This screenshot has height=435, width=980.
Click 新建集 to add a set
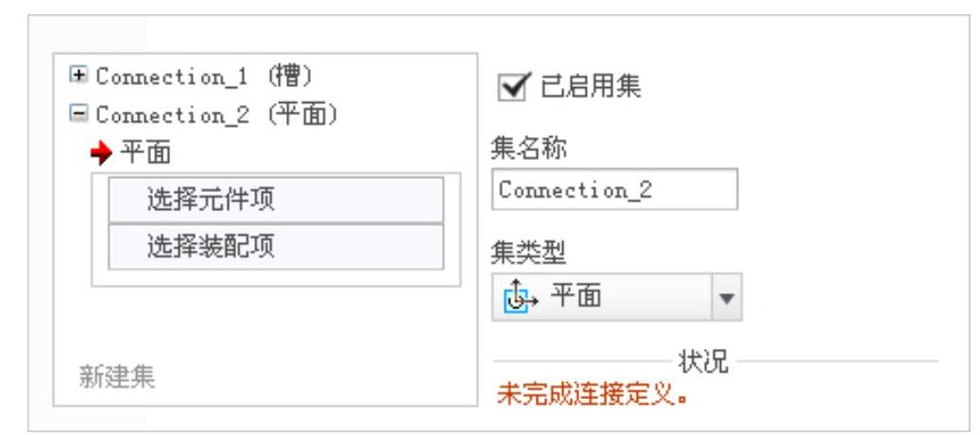click(x=117, y=377)
